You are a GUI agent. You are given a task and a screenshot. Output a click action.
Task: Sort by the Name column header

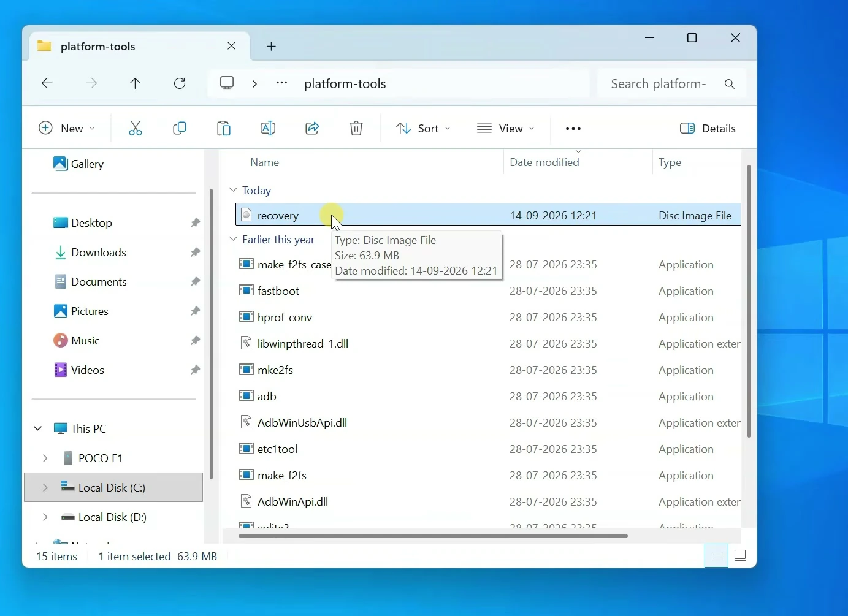point(264,162)
